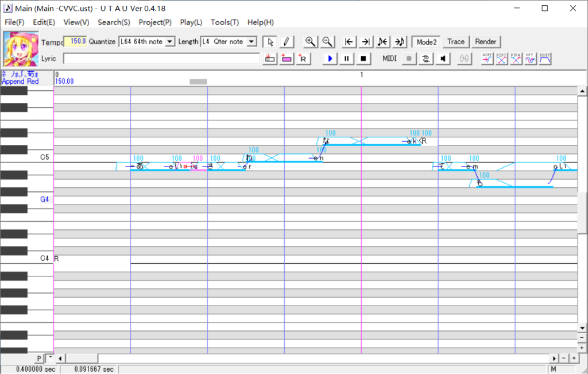The image size is (588, 374).
Task: Open the Tools menu
Action: point(225,22)
